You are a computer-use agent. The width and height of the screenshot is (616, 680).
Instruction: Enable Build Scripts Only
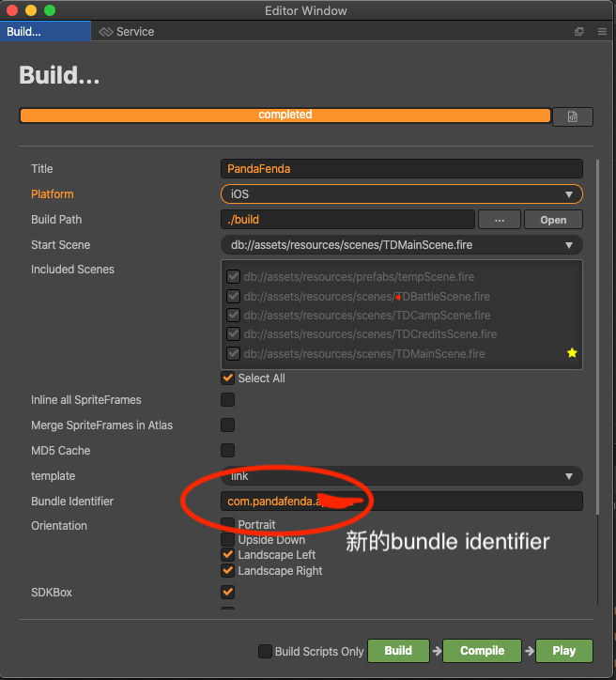[266, 652]
